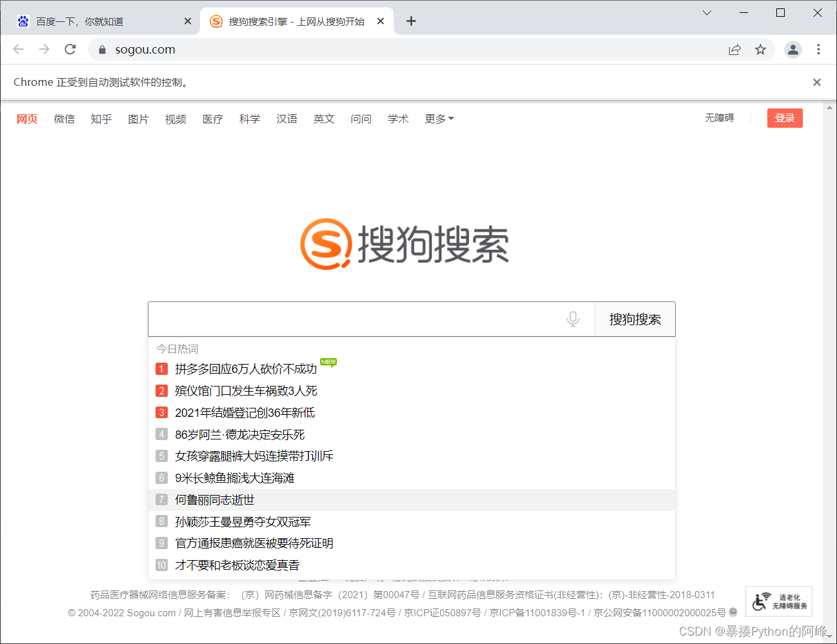Screen dimensions: 837x644
Task: Click the microphone voice search icon
Action: pos(572,319)
